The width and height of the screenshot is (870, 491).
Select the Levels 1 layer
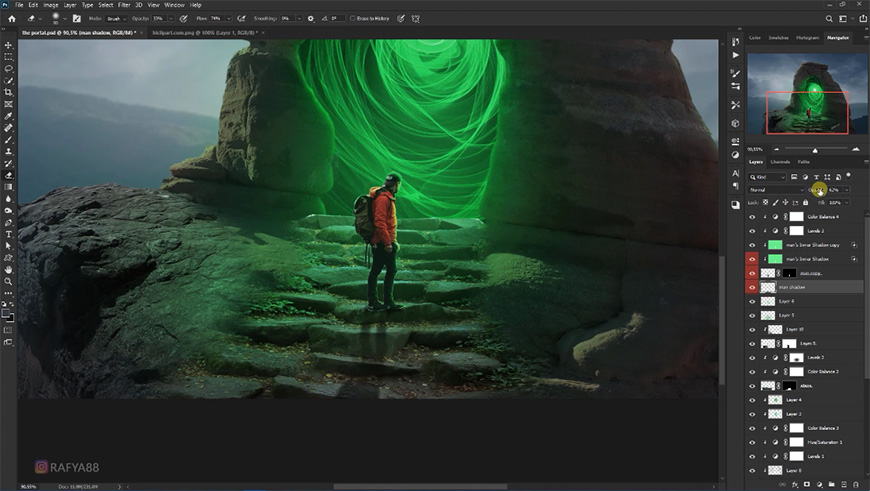(806, 456)
